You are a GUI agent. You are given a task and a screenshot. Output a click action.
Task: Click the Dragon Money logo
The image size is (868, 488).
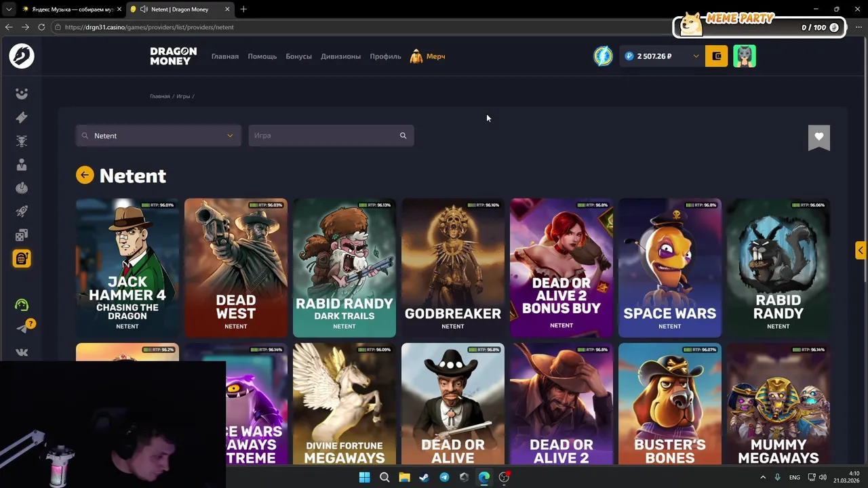pyautogui.click(x=174, y=56)
